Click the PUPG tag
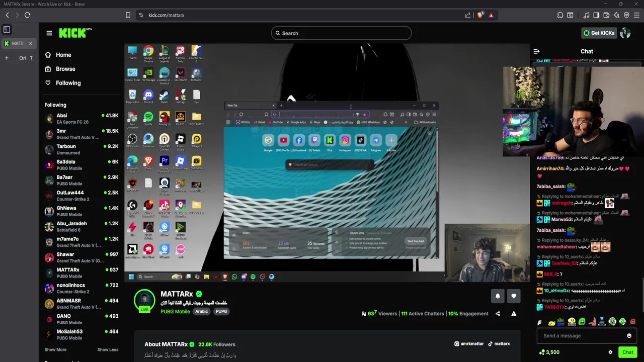This screenshot has height=362, width=644. tap(221, 312)
